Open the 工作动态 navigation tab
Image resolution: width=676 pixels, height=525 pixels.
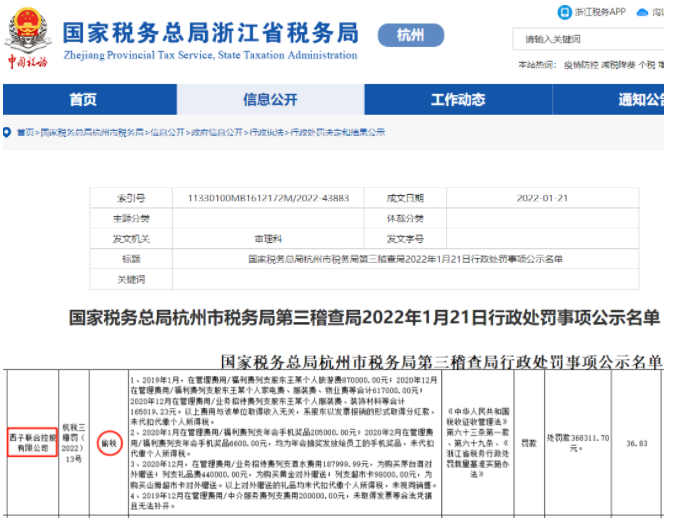(x=458, y=100)
